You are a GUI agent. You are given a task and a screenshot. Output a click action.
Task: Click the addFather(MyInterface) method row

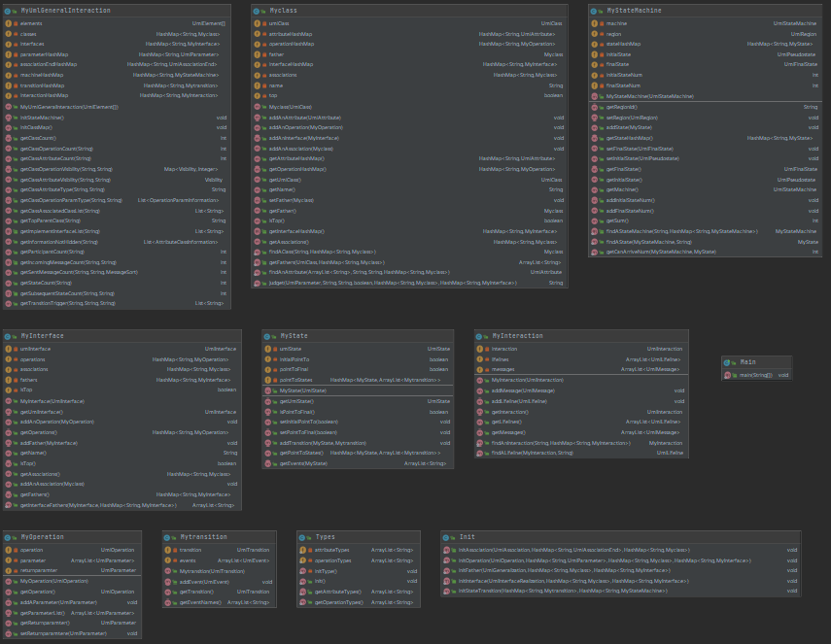pos(121,443)
